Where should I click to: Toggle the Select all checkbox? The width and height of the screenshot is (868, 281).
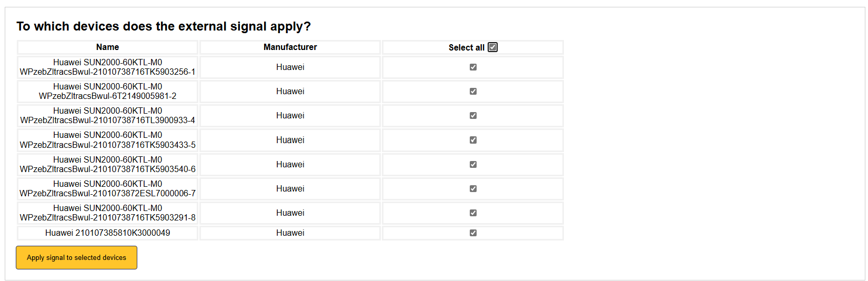pyautogui.click(x=492, y=47)
